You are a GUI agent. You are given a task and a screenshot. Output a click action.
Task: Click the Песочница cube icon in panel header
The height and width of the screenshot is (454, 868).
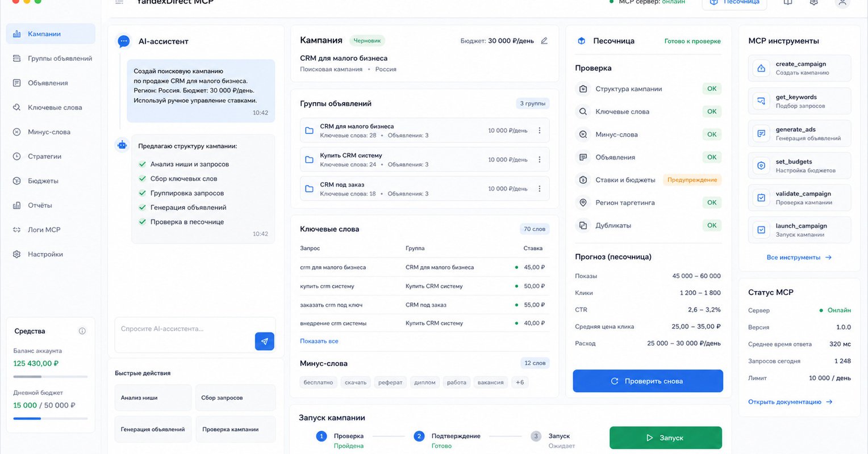[582, 41]
